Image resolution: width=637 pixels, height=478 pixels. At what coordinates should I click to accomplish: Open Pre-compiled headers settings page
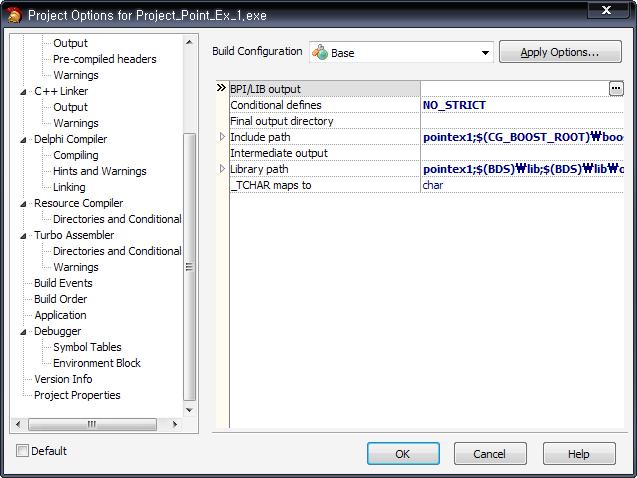click(x=104, y=59)
